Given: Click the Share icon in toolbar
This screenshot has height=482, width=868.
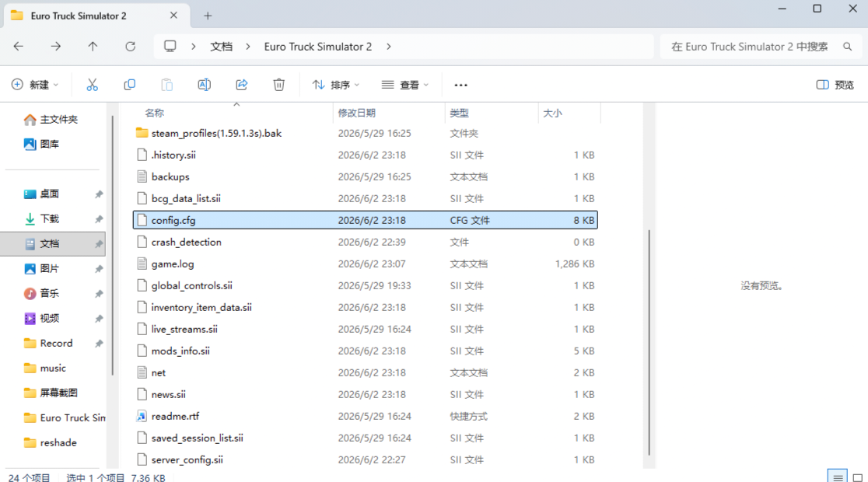Looking at the screenshot, I should coord(241,85).
